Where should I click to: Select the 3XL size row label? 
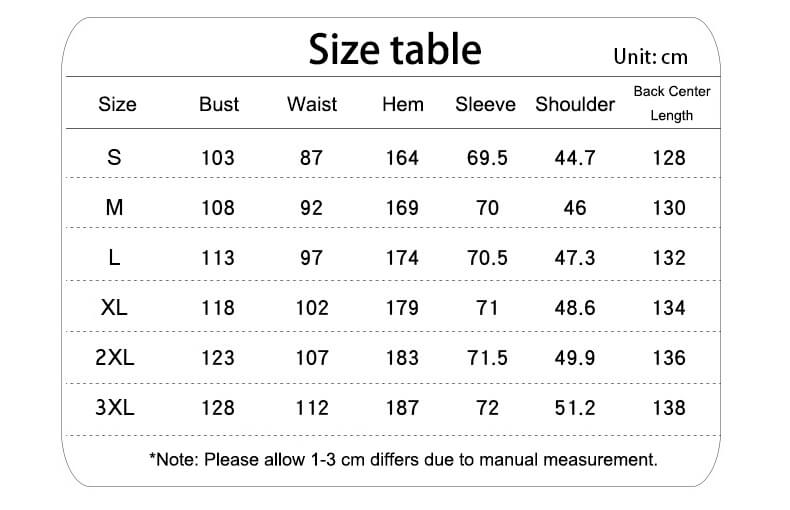(x=114, y=407)
